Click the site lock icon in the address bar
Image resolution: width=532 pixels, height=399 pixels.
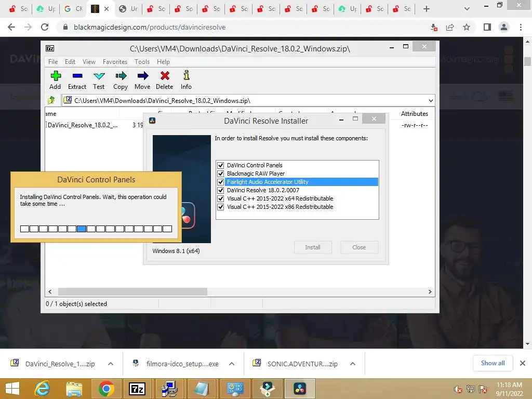pos(65,27)
